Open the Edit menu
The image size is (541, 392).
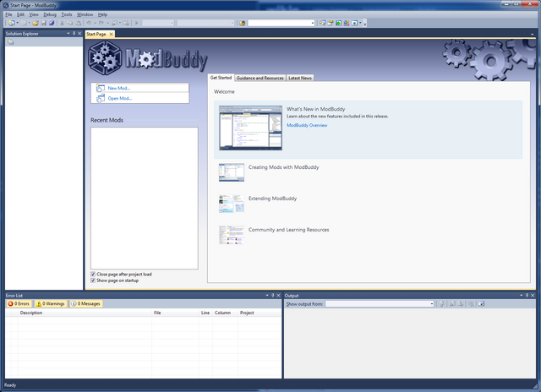[20, 14]
